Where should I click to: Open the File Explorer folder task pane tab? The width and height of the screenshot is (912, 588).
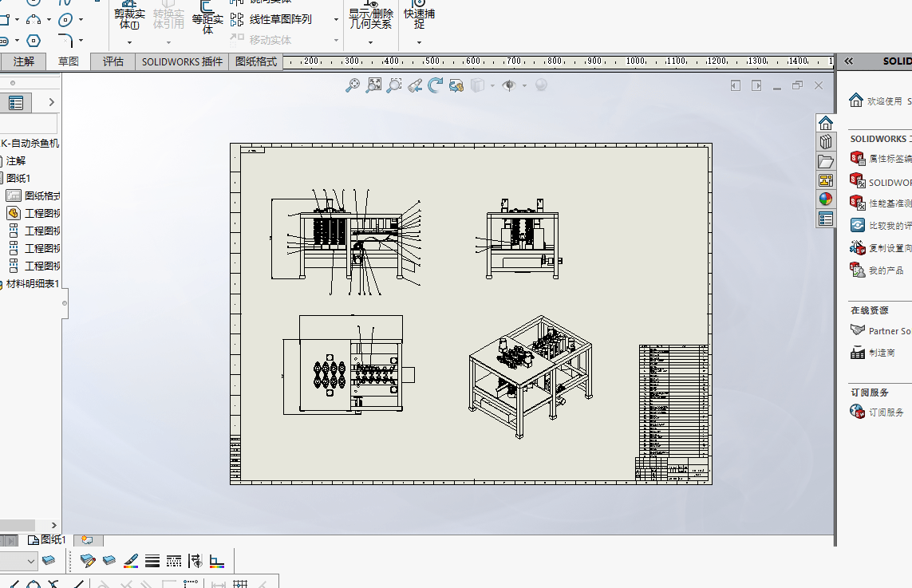[x=825, y=161]
